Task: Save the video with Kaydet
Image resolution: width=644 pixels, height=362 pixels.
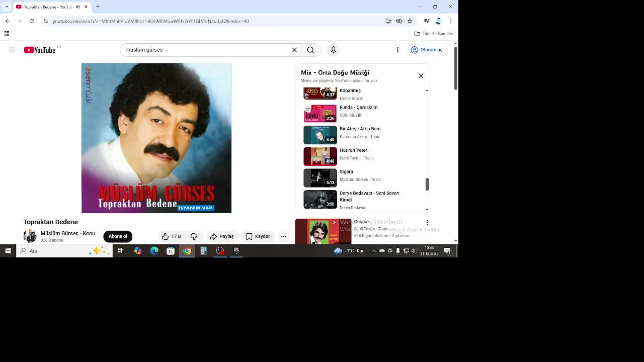Action: pos(258,236)
